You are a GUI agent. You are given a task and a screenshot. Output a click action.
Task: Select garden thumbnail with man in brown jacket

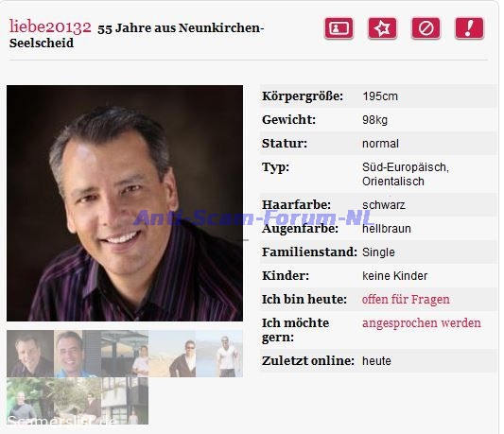pos(78,401)
